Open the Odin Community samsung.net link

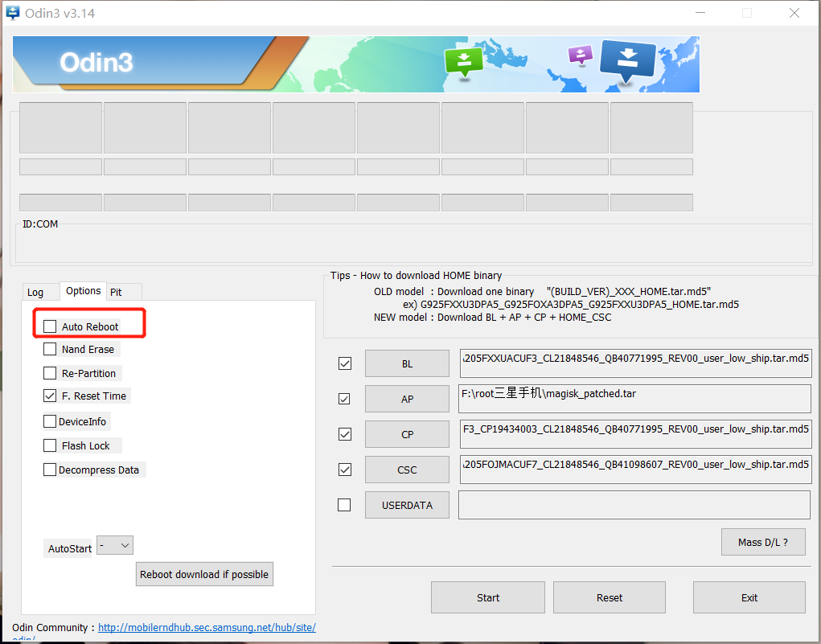(207, 627)
